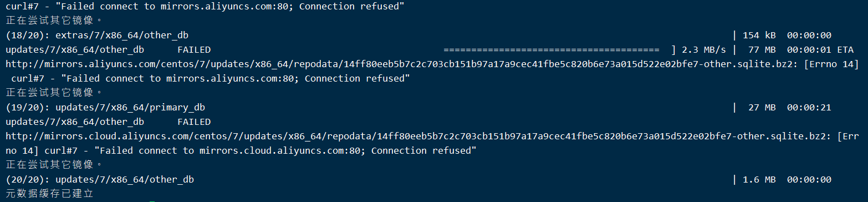Click 正在尝试其它镜像 line above the (19/20) entry
This screenshot has height=202, width=868.
click(x=54, y=93)
